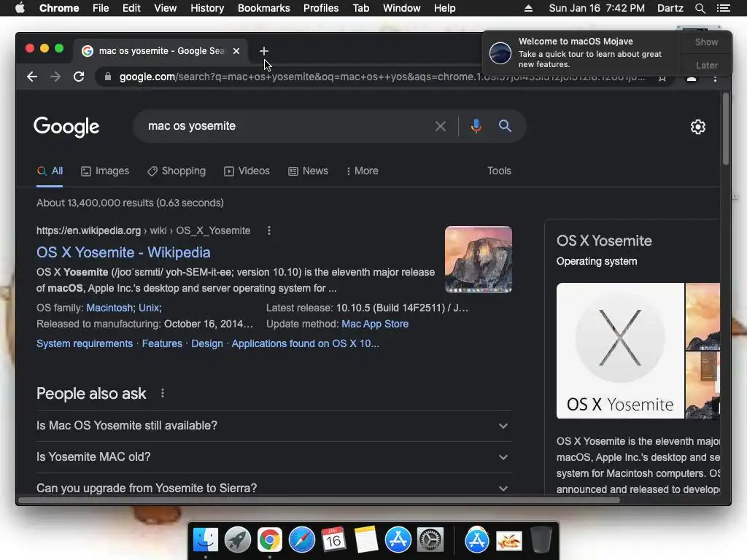Click Show on the macOS Mojave notification
Screen dimensions: 747x560
(x=706, y=42)
